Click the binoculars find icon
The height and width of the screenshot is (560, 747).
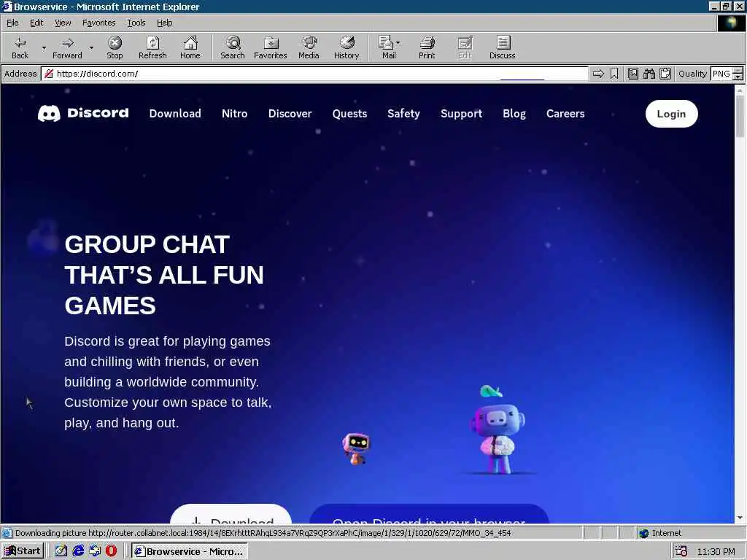click(649, 74)
